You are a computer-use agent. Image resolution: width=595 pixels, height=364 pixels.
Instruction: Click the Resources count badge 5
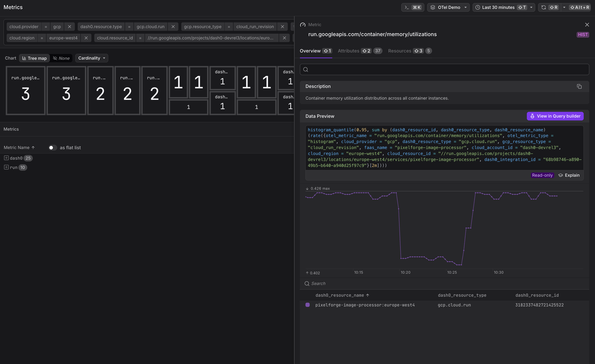tap(429, 51)
